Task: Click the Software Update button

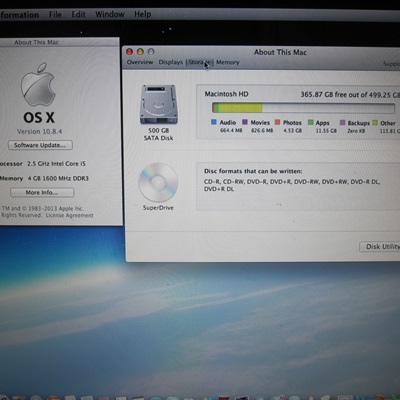Action: click(40, 145)
